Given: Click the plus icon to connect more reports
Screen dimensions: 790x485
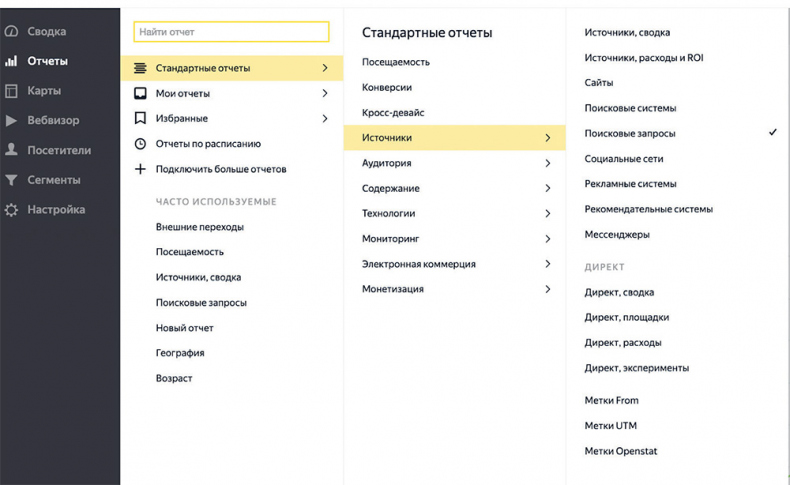Looking at the screenshot, I should [x=141, y=169].
